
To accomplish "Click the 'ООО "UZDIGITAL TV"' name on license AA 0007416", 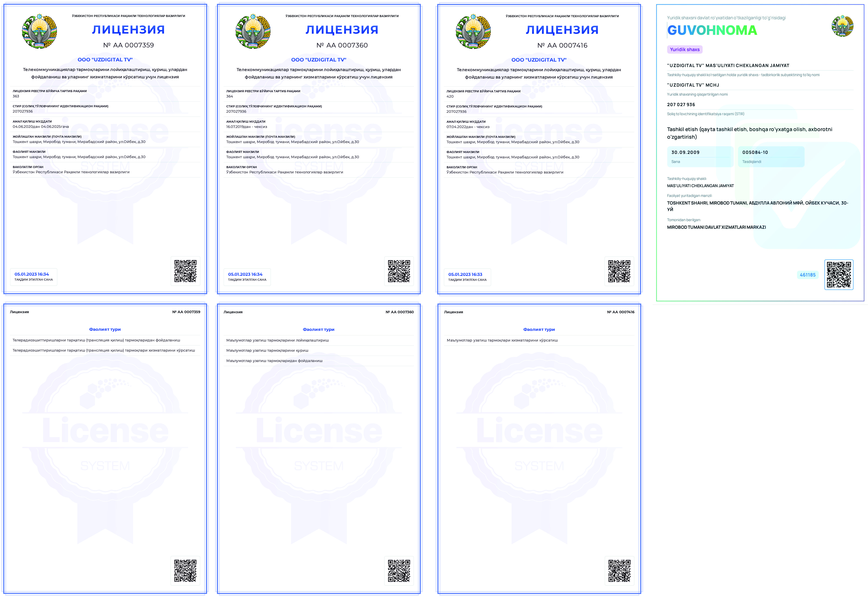I will pyautogui.click(x=539, y=60).
